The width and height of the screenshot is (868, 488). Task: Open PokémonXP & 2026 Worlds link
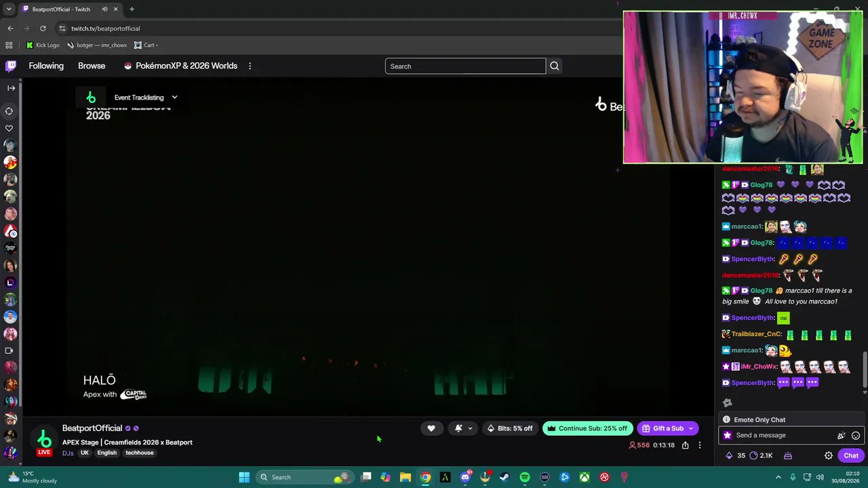[180, 66]
